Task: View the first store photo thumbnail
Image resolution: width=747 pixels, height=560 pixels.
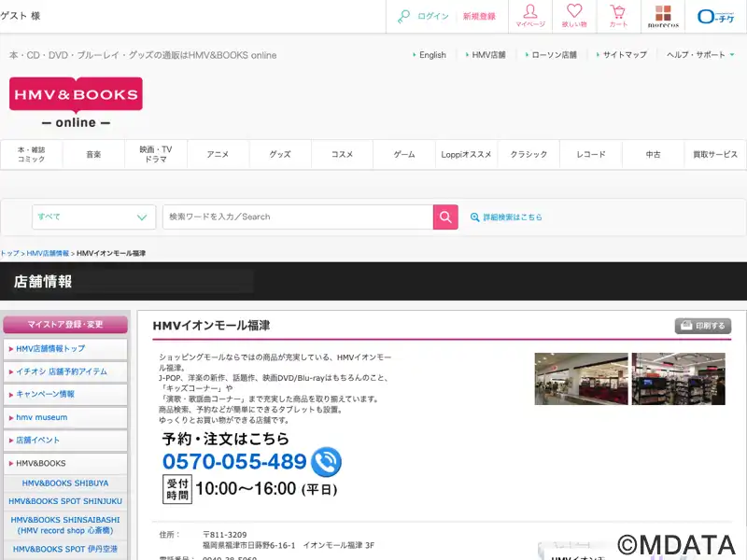Action: click(580, 378)
